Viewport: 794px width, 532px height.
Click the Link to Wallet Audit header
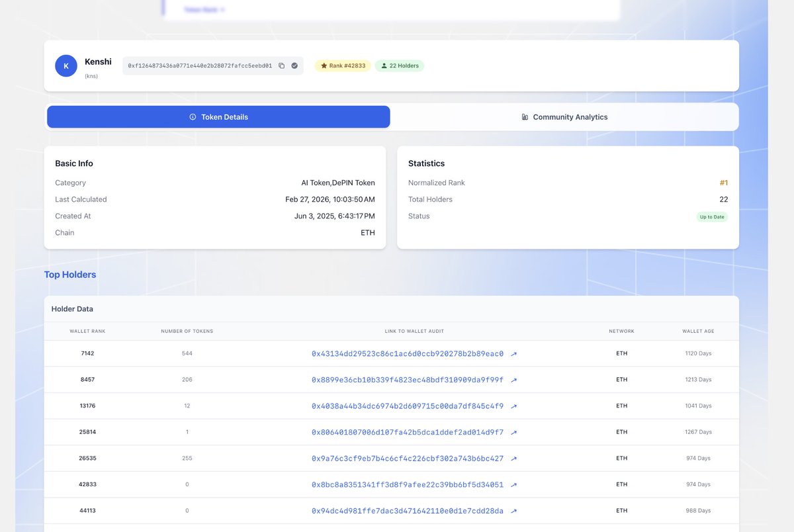[414, 331]
